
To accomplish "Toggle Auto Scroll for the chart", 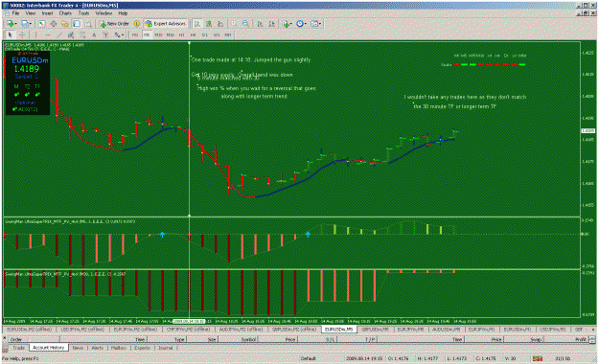I will [260, 24].
